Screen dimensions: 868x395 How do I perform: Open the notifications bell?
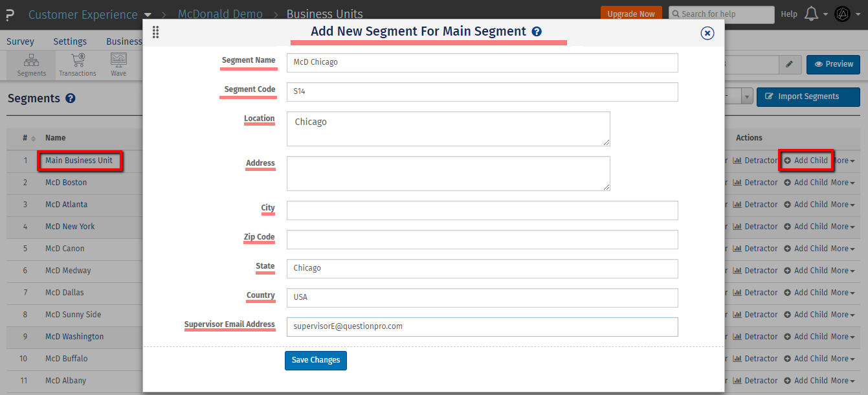(x=812, y=13)
